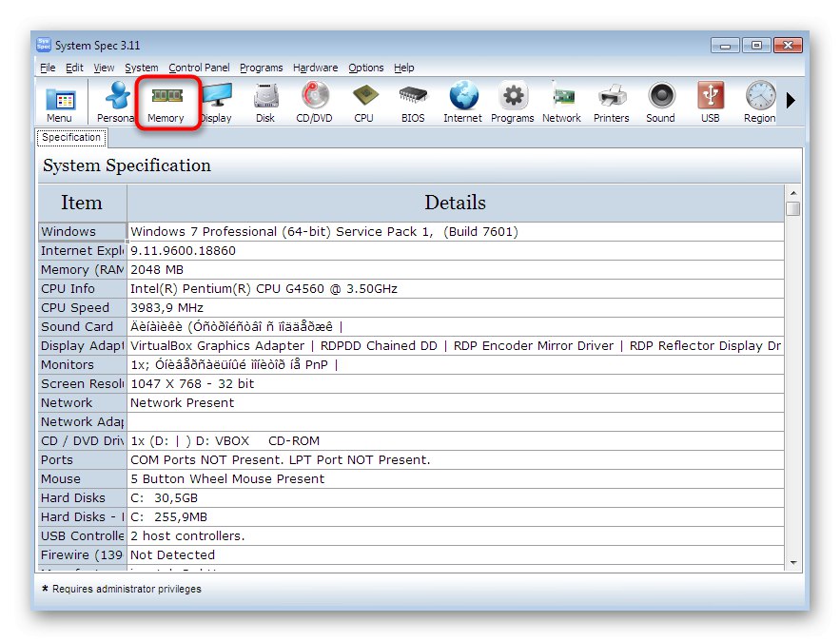The height and width of the screenshot is (641, 840).
Task: Open the File menu
Action: pyautogui.click(x=48, y=68)
